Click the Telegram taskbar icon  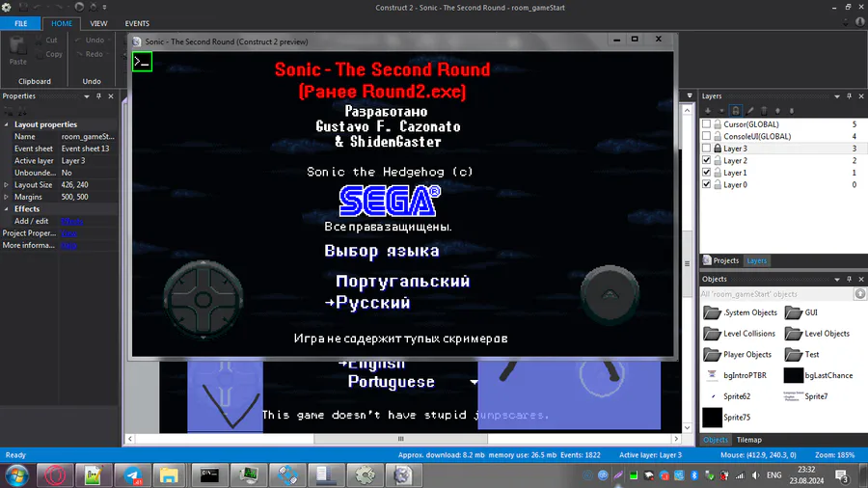pos(133,475)
